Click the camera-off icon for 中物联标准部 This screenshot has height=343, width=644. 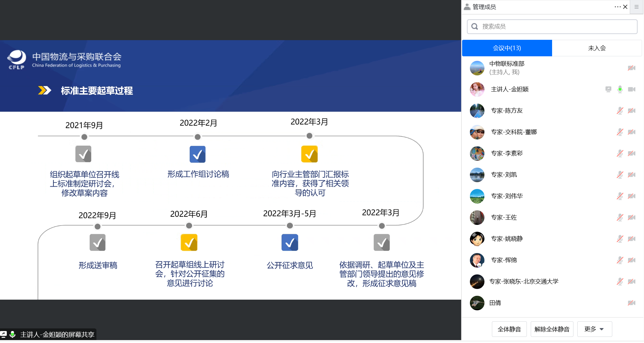click(x=631, y=68)
